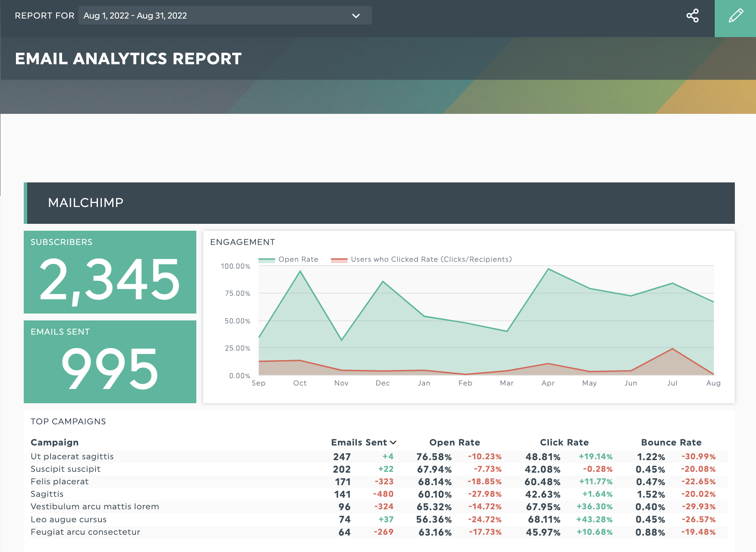Click the Apr peak on the Open Rate line

(x=548, y=269)
